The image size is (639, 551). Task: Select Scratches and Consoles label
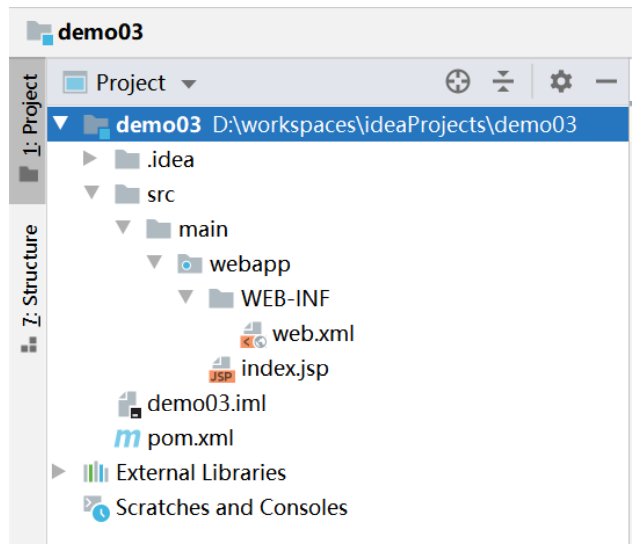231,508
